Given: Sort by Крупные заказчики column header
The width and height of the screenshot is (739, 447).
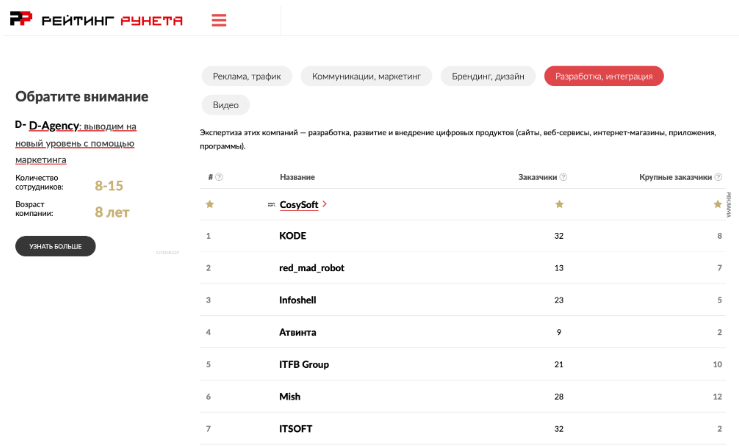Looking at the screenshot, I should pos(675,177).
